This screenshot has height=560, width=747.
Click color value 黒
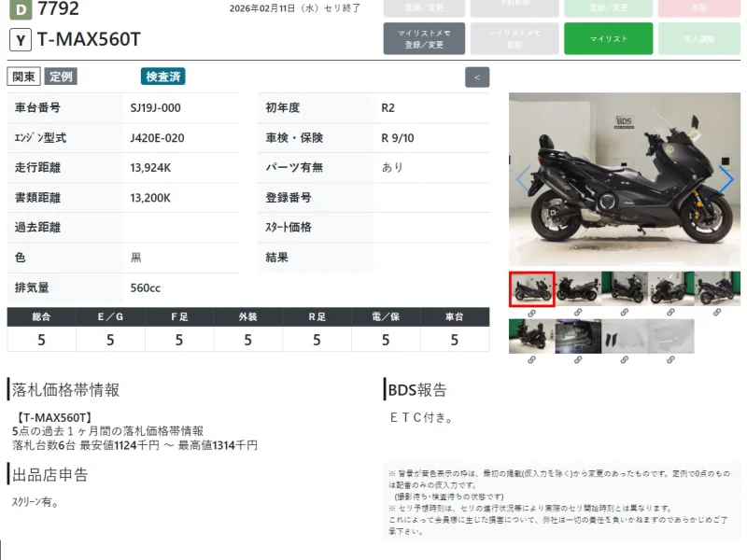click(135, 258)
